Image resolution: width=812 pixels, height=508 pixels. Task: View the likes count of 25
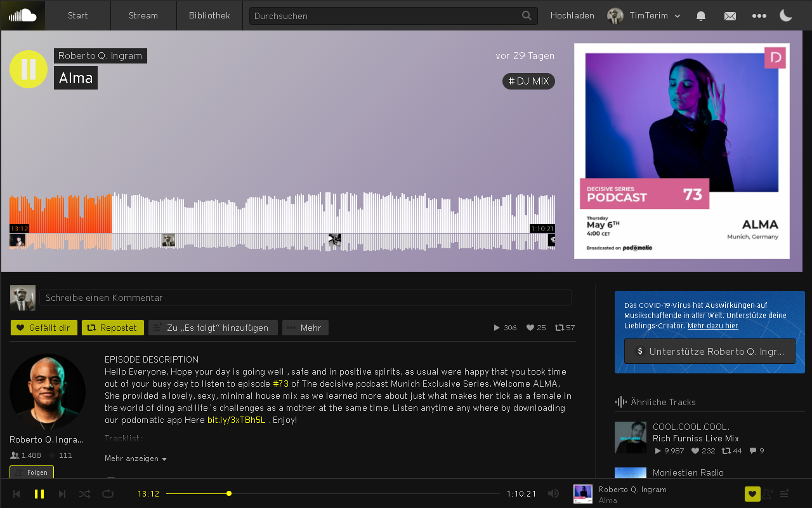point(536,328)
